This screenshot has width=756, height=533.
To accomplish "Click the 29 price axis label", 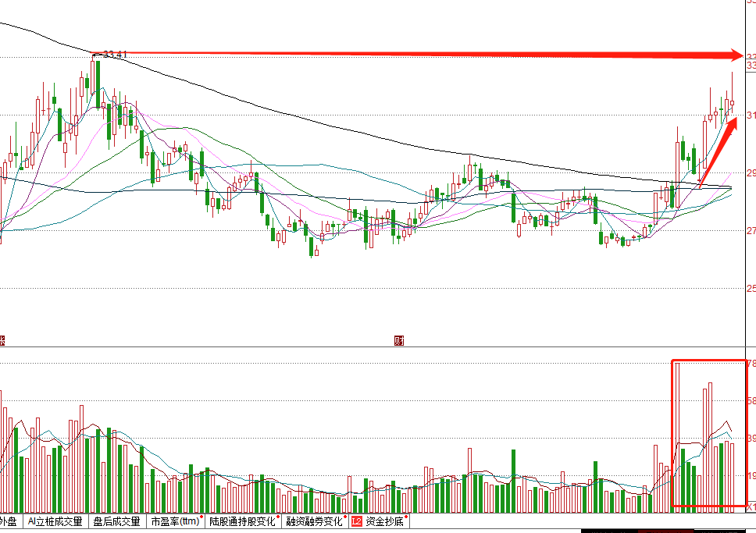I will click(751, 173).
